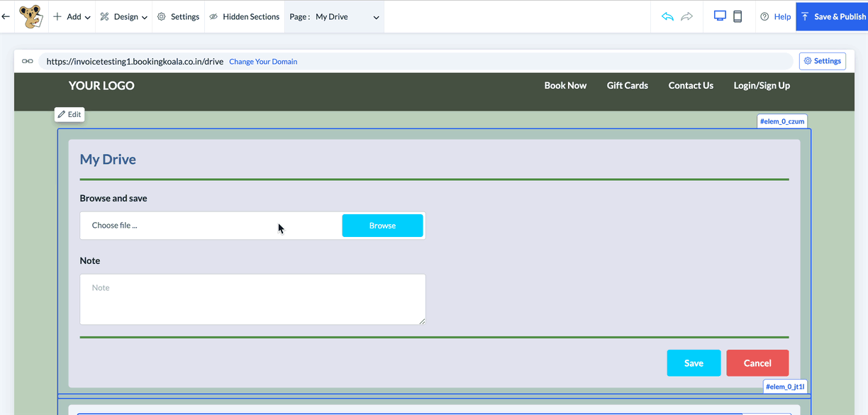
Task: Click the Change Your Domain link
Action: 263,62
